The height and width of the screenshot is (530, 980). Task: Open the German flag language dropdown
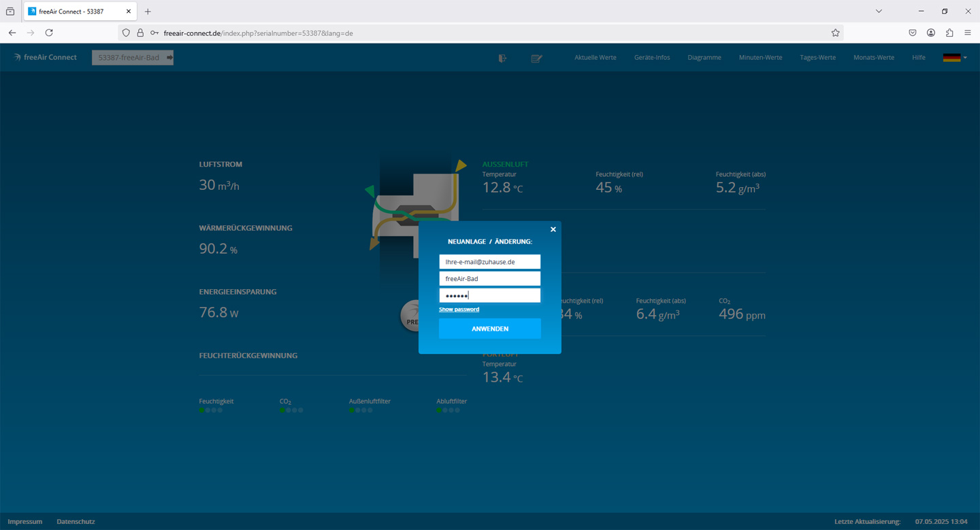click(955, 58)
